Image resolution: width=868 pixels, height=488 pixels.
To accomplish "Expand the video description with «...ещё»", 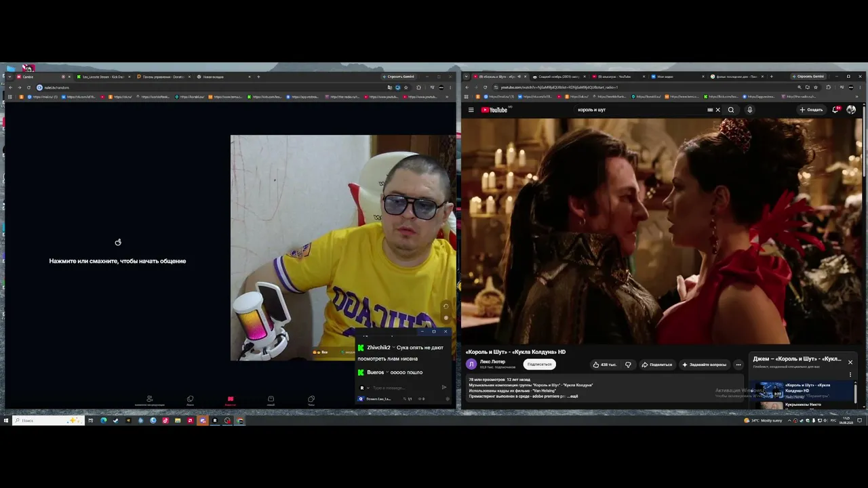I will click(572, 396).
